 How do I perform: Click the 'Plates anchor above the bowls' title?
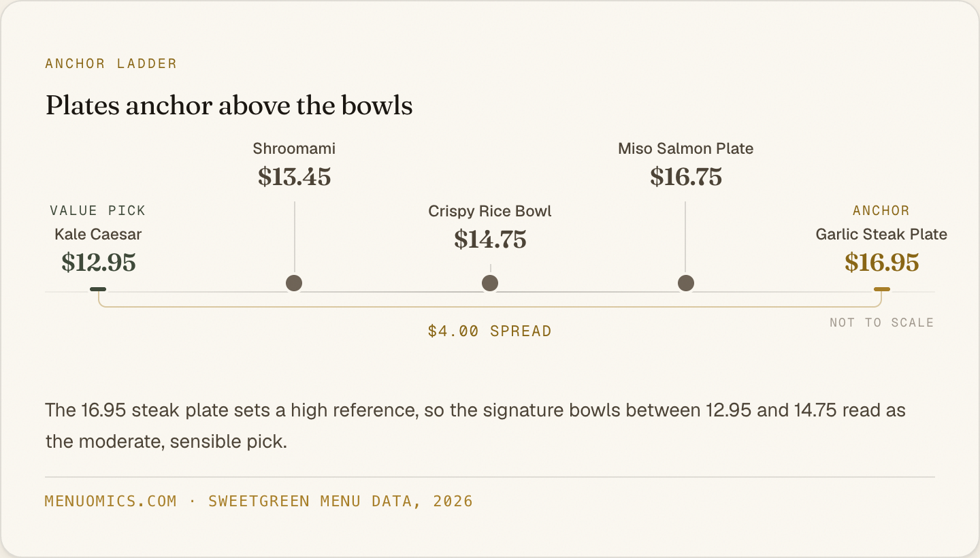(x=229, y=106)
